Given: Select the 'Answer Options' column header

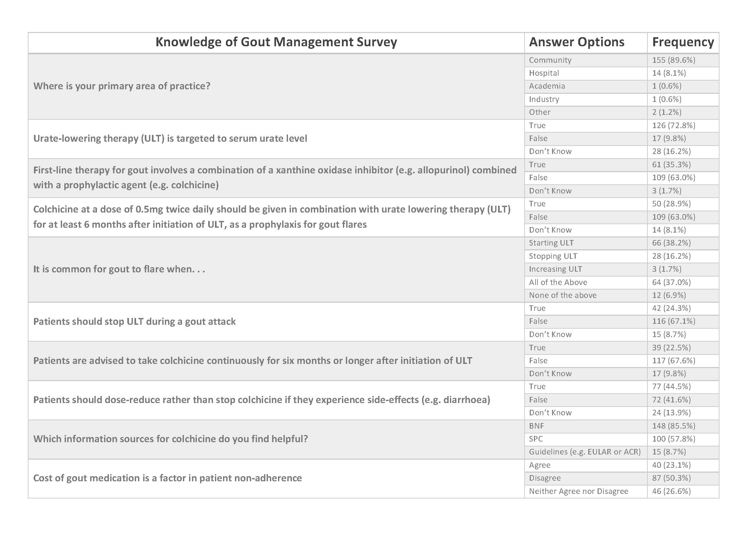Looking at the screenshot, I should pos(577,42).
